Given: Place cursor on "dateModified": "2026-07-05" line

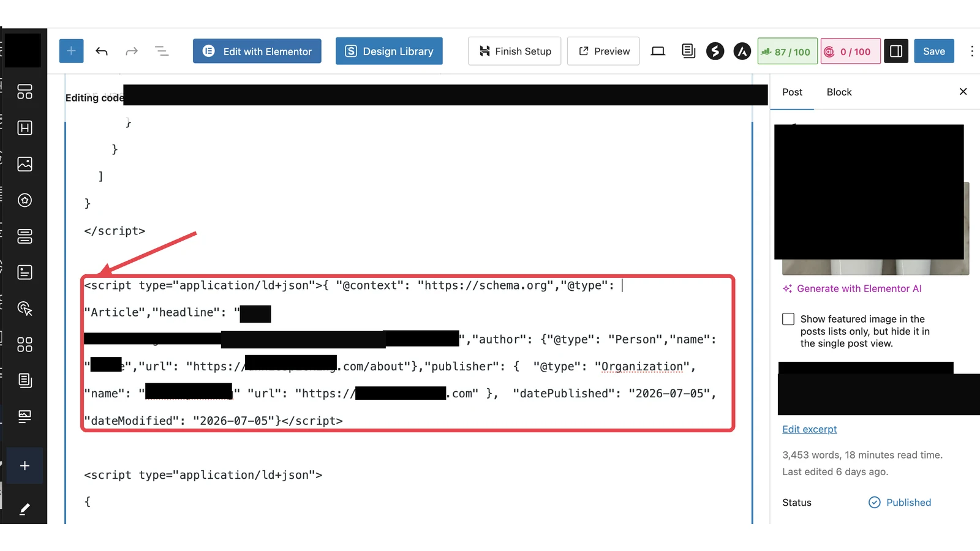Looking at the screenshot, I should tap(213, 421).
